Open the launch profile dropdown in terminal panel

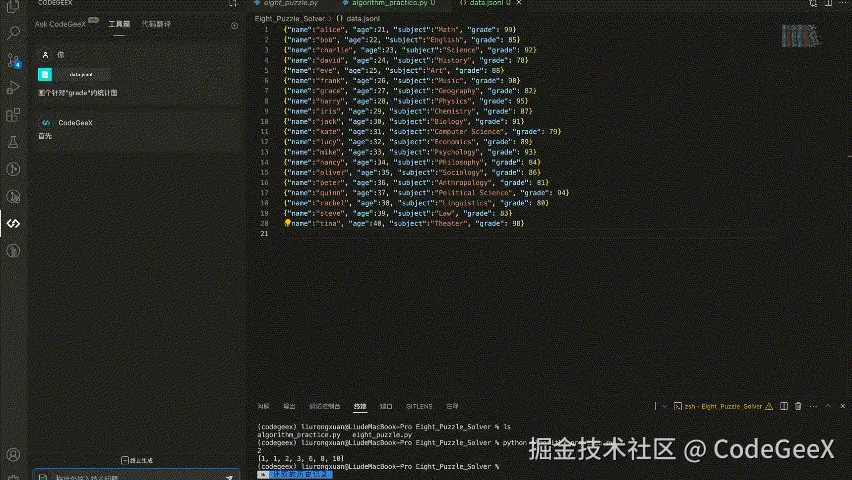tap(664, 406)
